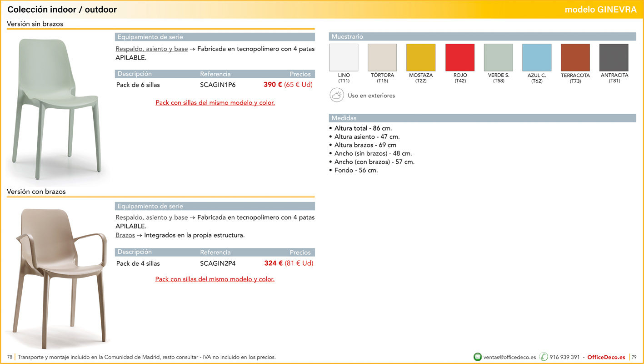Pick the Mostaza (T22) yellow swatch
The image size is (644, 364).
421,58
